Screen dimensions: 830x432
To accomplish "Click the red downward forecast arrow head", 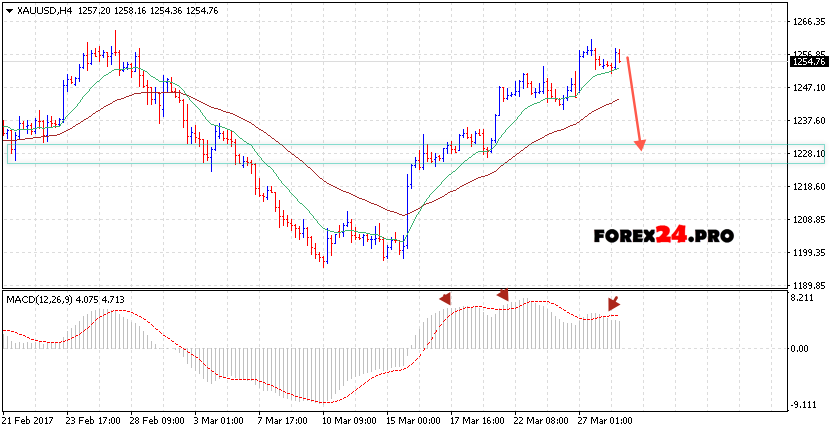I will pyautogui.click(x=640, y=146).
